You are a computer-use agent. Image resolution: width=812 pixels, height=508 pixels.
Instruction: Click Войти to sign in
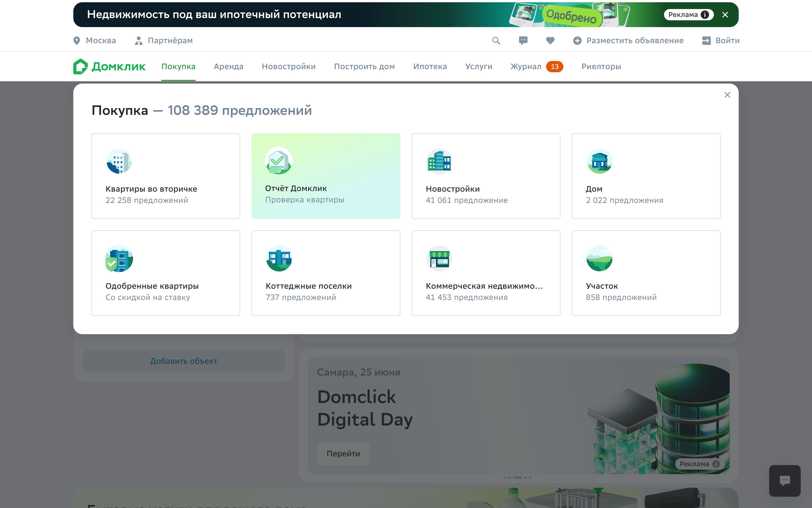727,41
